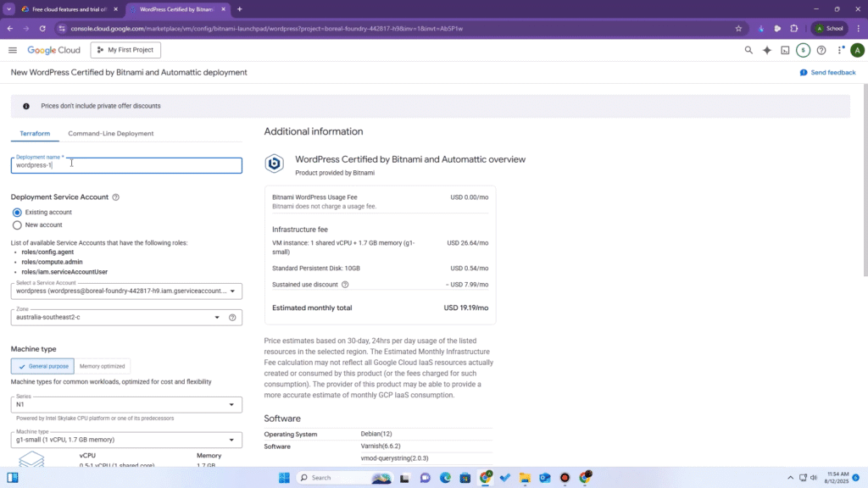Click the console search magnifier icon

coord(748,50)
